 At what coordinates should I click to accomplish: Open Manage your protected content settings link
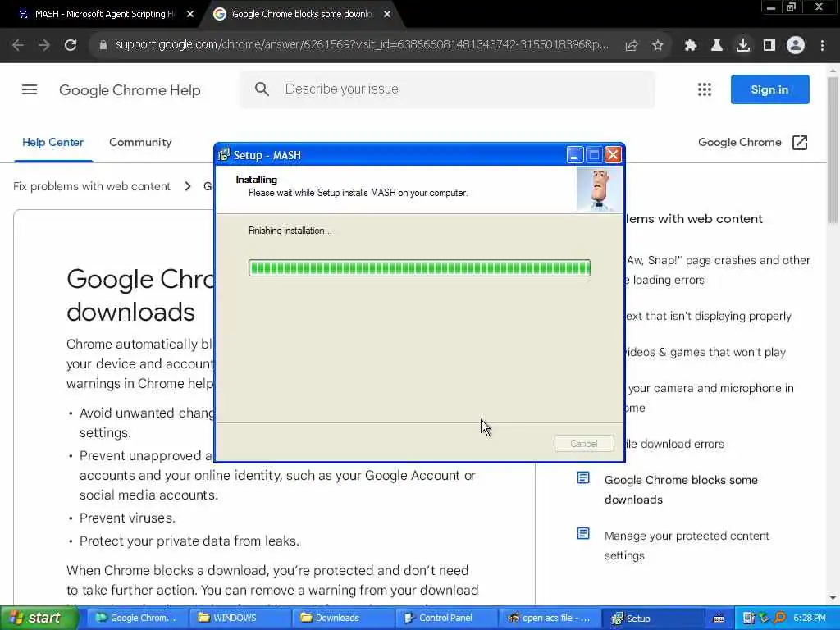click(687, 546)
